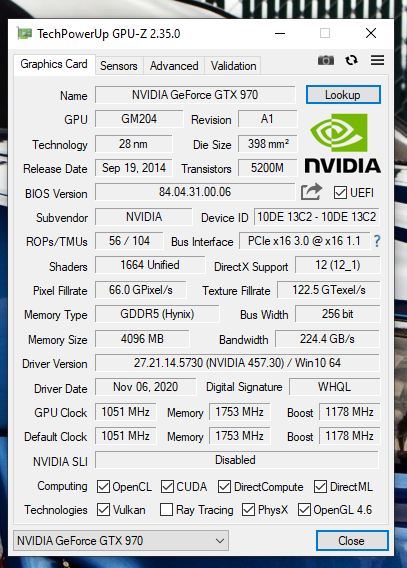Click the NVIDIA SLI field Disabled
This screenshot has width=407, height=568.
click(237, 460)
